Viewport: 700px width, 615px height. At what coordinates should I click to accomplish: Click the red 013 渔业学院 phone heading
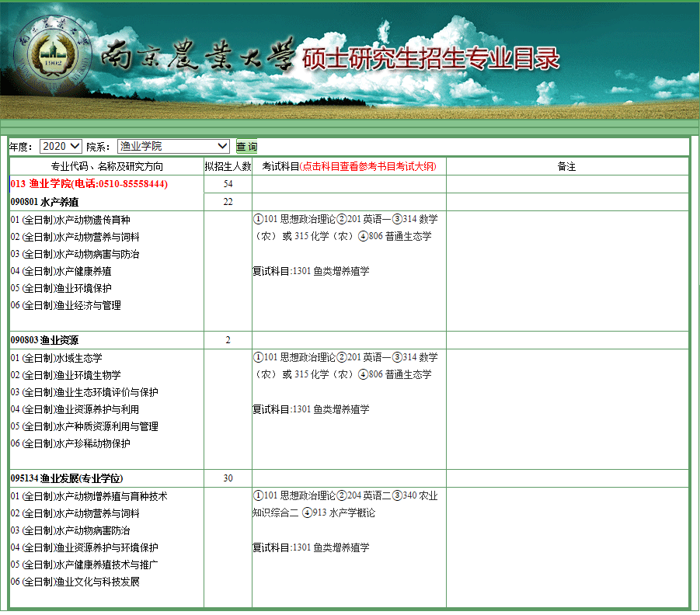click(x=89, y=185)
